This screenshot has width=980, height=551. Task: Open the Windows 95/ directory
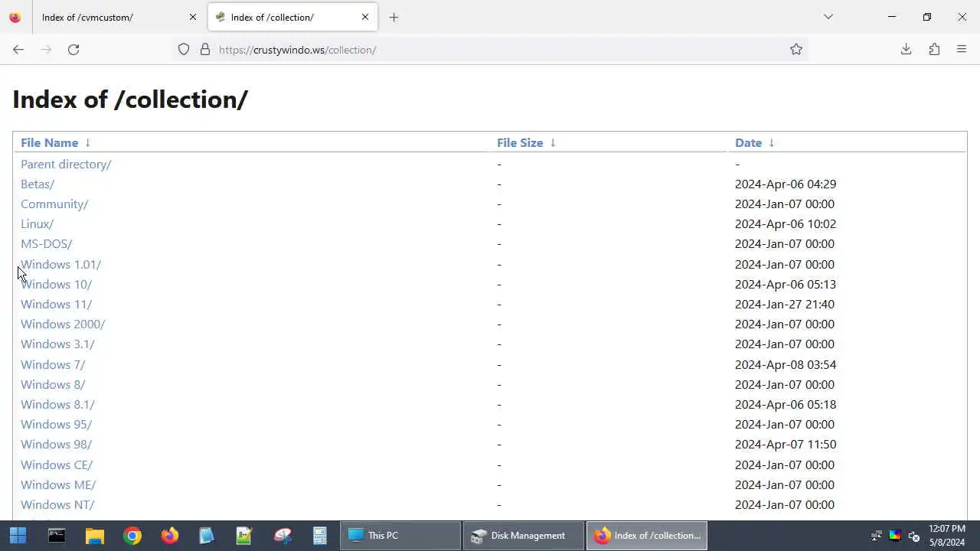56,425
